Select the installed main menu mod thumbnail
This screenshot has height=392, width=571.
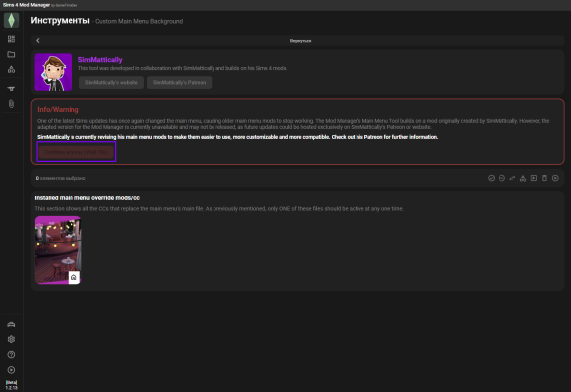click(x=58, y=250)
